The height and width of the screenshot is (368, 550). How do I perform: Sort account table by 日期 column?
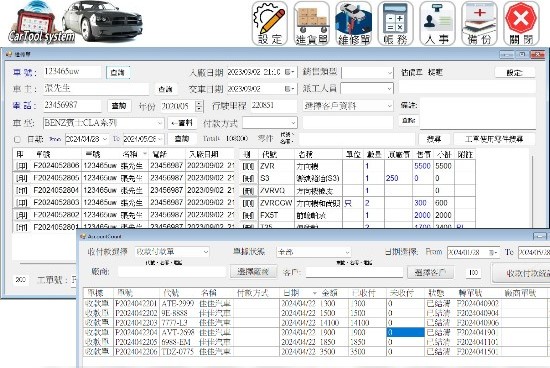[298, 293]
